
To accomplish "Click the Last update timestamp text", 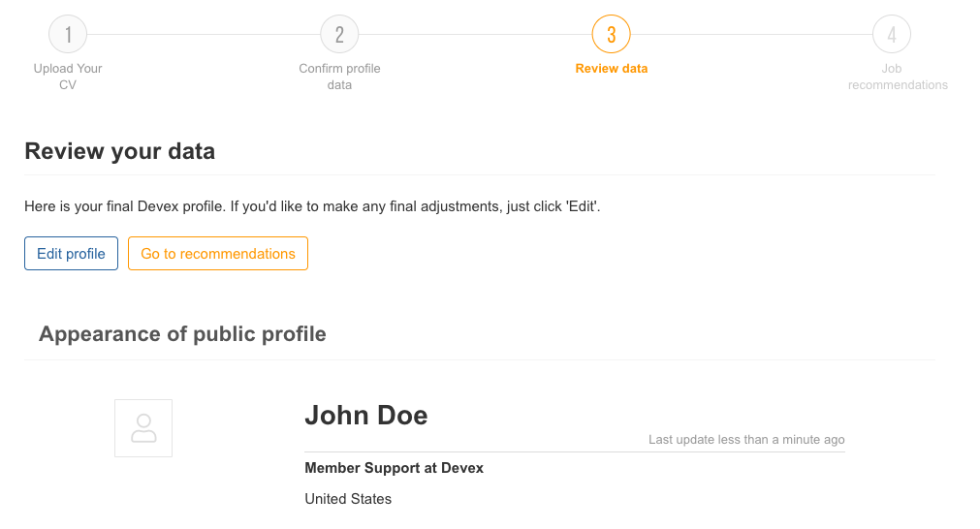I will [746, 440].
